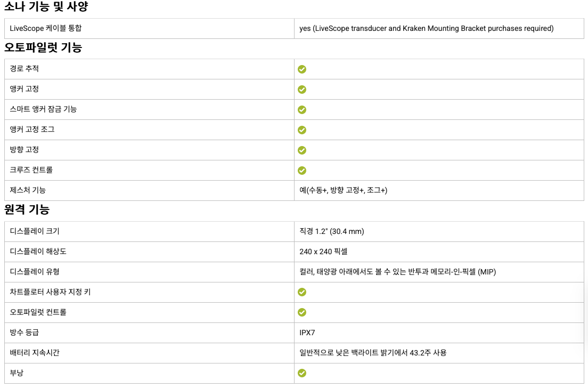588x388 pixels.
Task: Click the 배터리 지속시간 value text
Action: 373,353
